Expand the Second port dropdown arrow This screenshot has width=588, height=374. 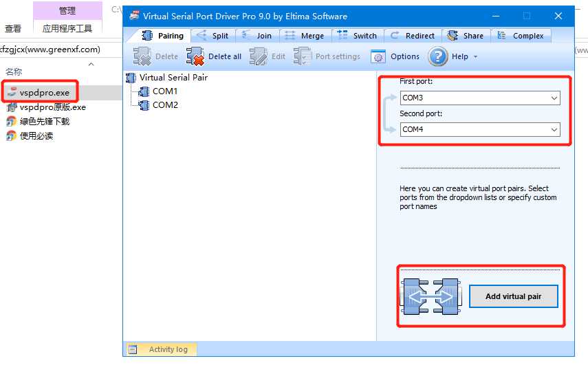(x=554, y=130)
